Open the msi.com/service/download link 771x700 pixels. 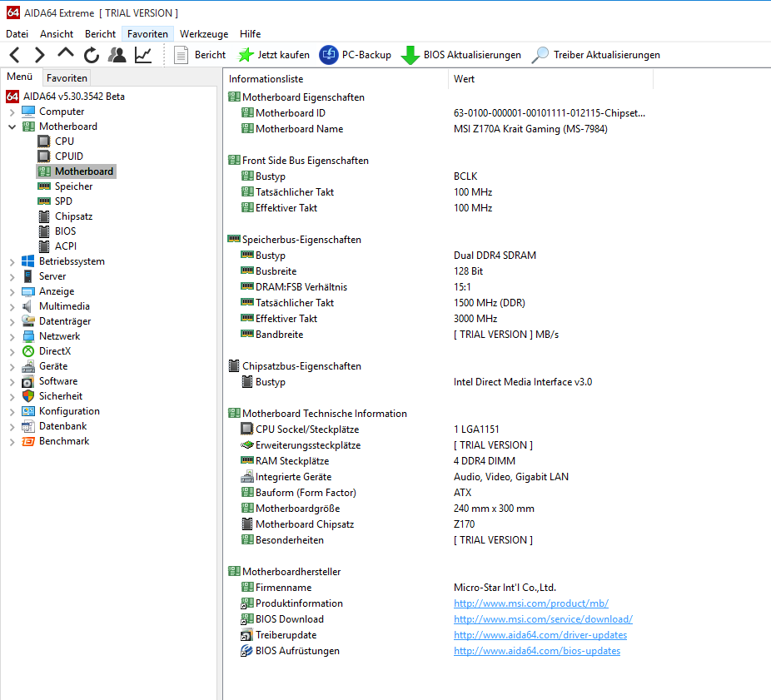[x=543, y=619]
